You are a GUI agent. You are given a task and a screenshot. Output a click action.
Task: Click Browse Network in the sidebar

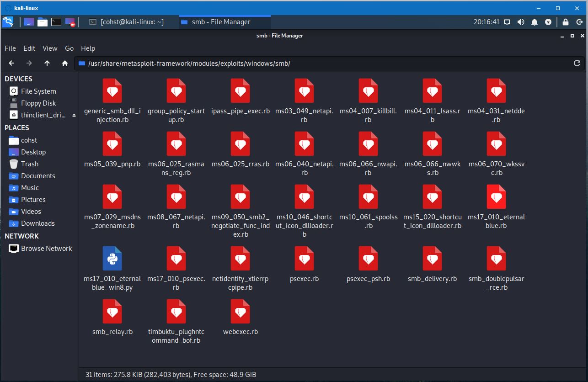46,249
